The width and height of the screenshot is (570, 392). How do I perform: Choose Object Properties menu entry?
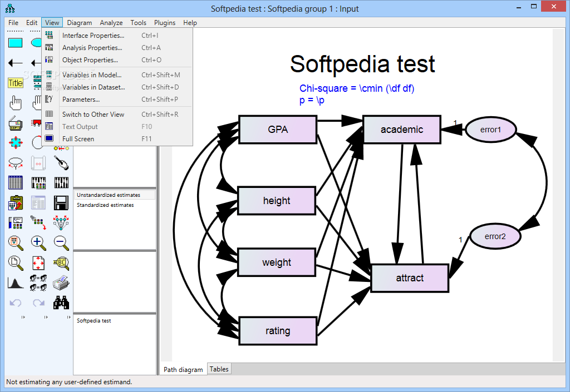point(117,60)
